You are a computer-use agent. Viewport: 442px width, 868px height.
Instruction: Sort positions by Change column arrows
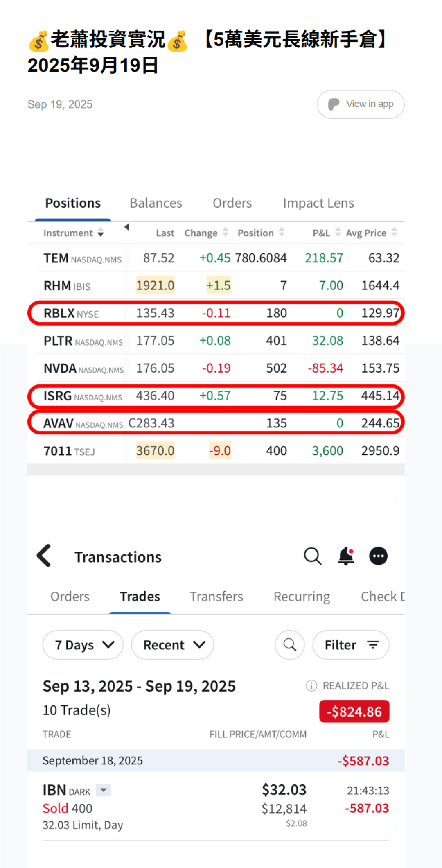tap(225, 233)
